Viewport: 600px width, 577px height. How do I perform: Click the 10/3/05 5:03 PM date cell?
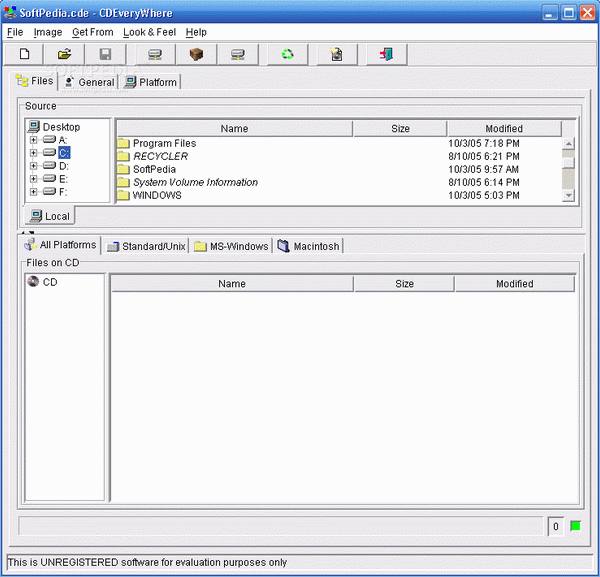(x=484, y=195)
